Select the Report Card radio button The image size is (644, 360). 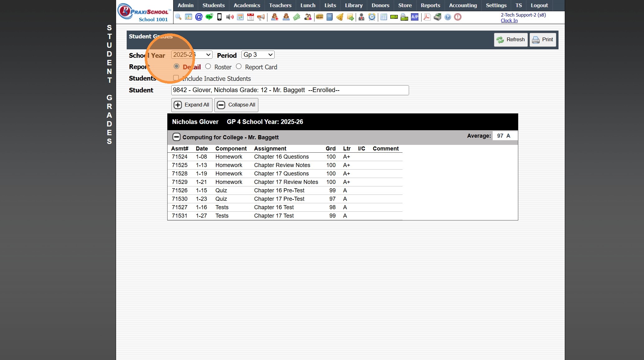[239, 67]
